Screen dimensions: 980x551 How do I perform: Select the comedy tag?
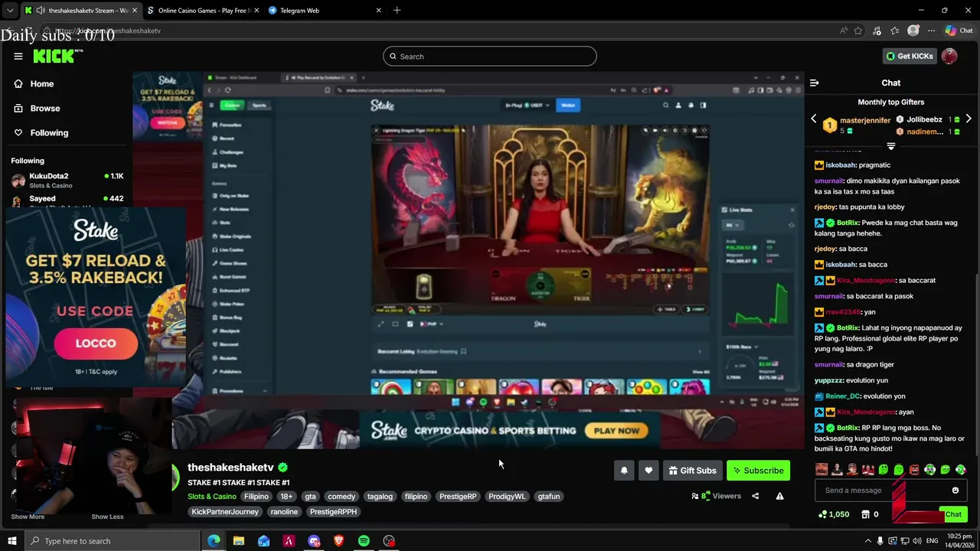(x=341, y=496)
